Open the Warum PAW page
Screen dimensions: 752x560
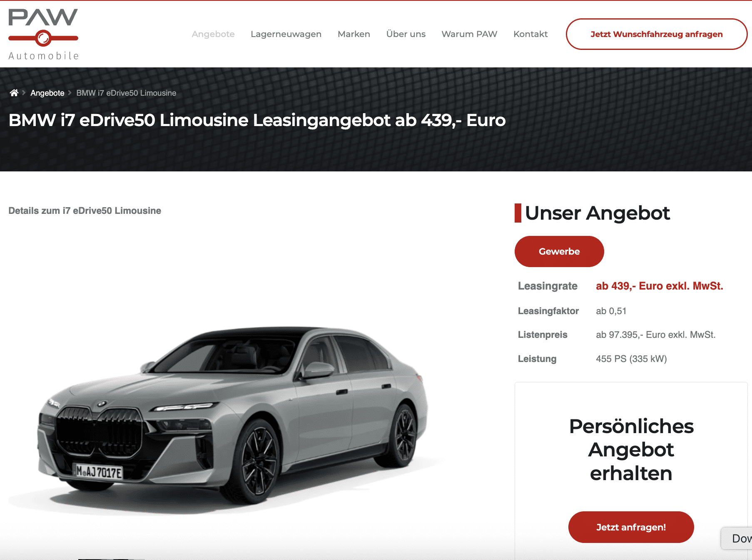[469, 34]
